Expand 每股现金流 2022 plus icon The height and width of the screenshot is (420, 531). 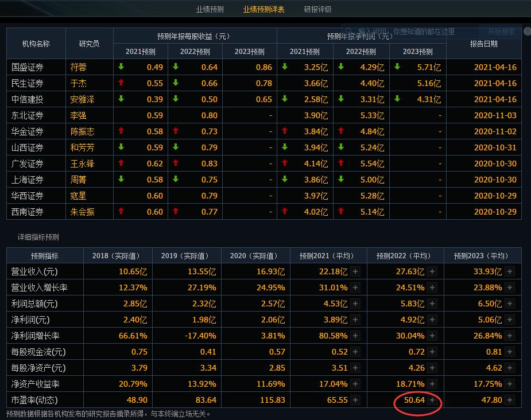point(432,352)
